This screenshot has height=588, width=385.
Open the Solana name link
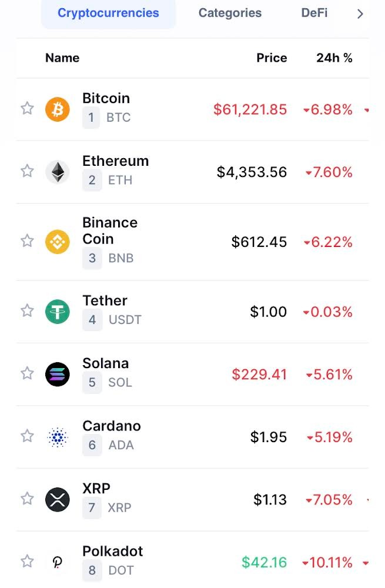click(106, 363)
